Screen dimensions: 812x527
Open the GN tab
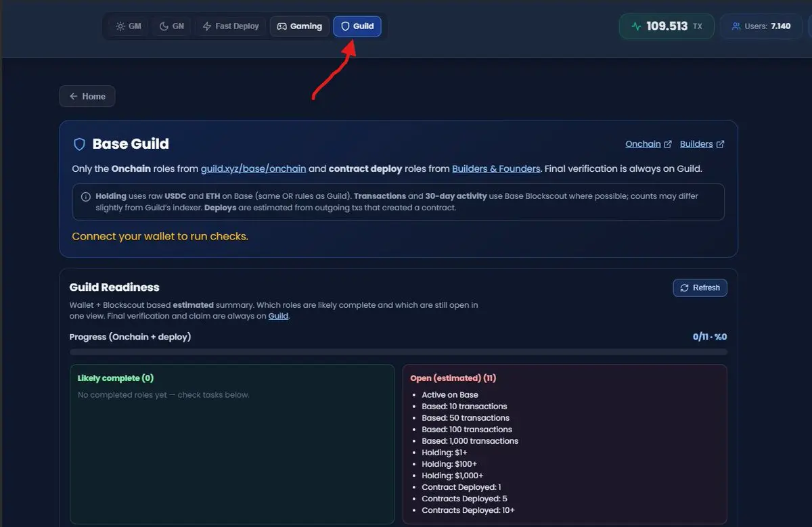click(171, 26)
